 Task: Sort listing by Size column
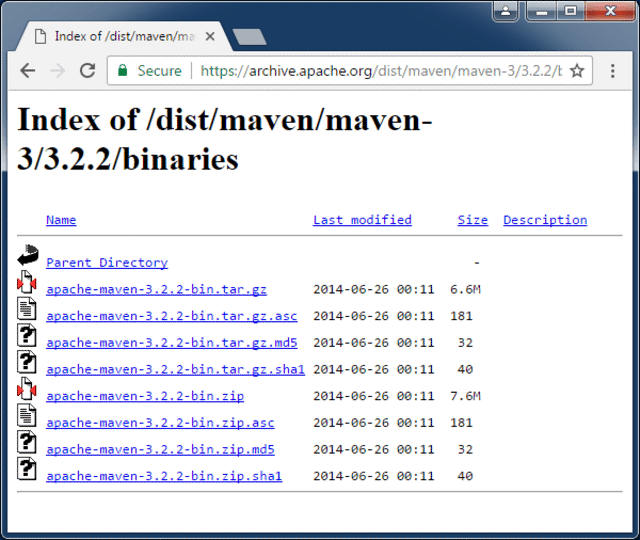(x=473, y=220)
